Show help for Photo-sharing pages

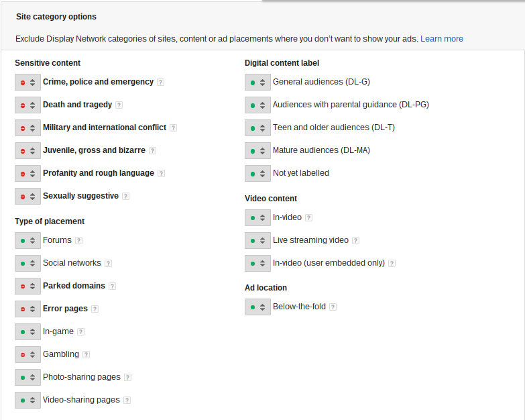[127, 377]
